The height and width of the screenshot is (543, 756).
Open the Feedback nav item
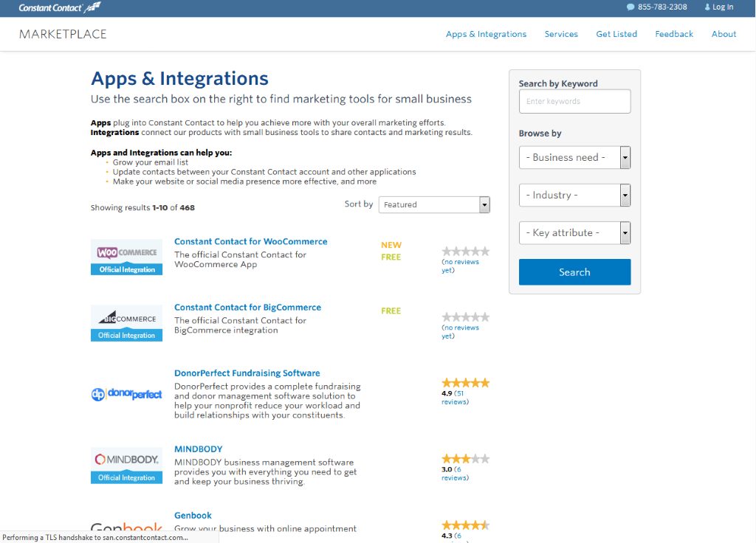[x=674, y=34]
